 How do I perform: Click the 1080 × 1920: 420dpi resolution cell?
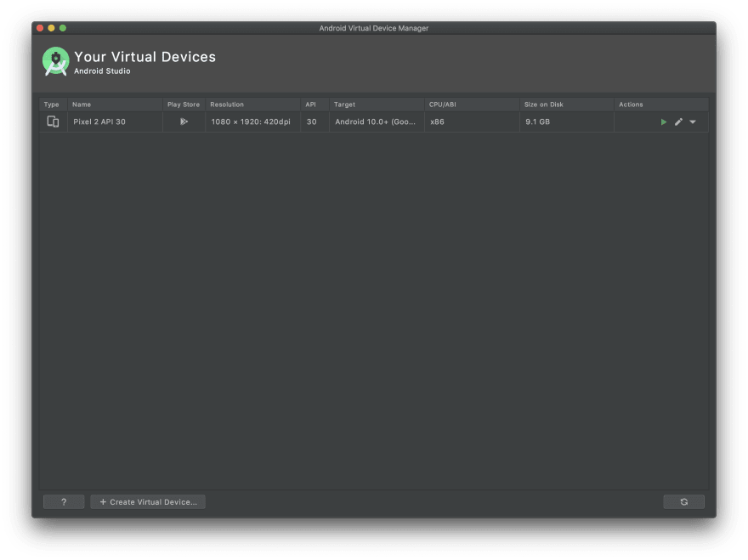(252, 122)
